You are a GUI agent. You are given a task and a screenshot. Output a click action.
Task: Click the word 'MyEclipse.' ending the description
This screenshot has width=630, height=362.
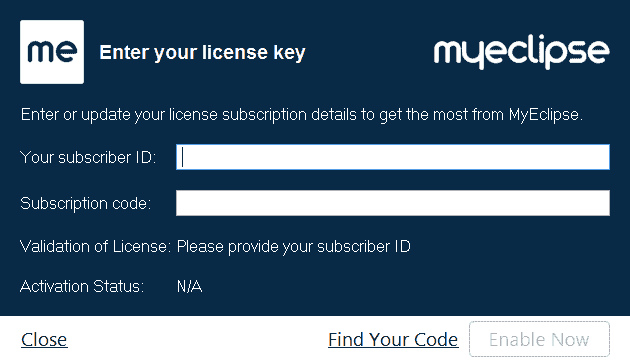pos(546,115)
